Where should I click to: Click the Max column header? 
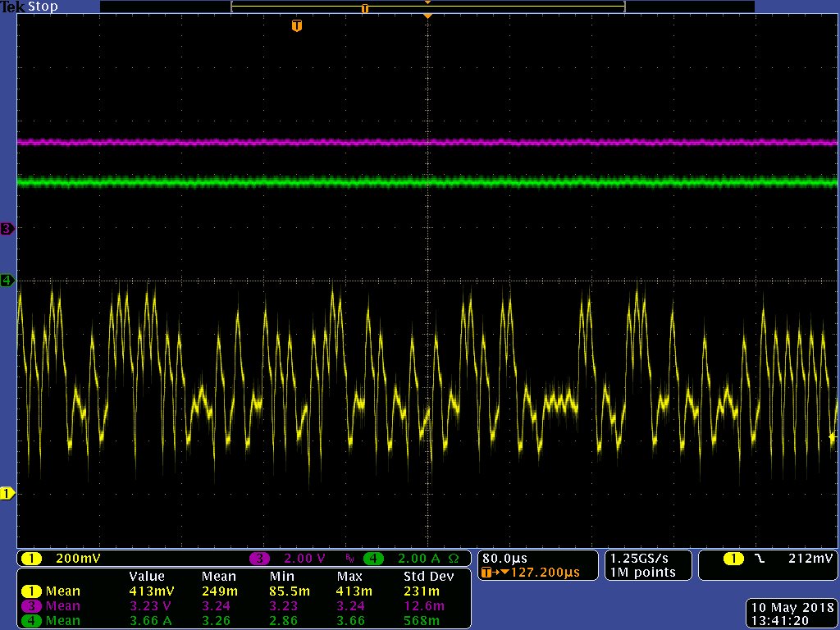tap(349, 577)
